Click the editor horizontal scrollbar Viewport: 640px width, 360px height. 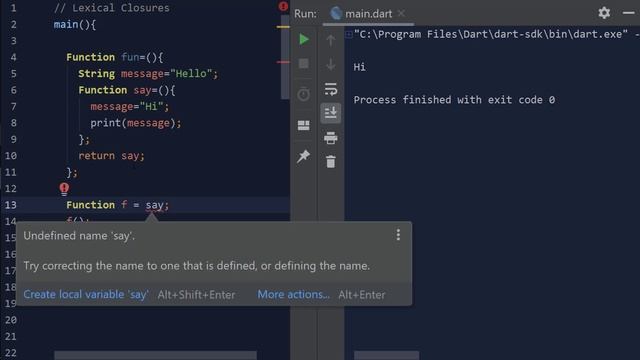155,356
